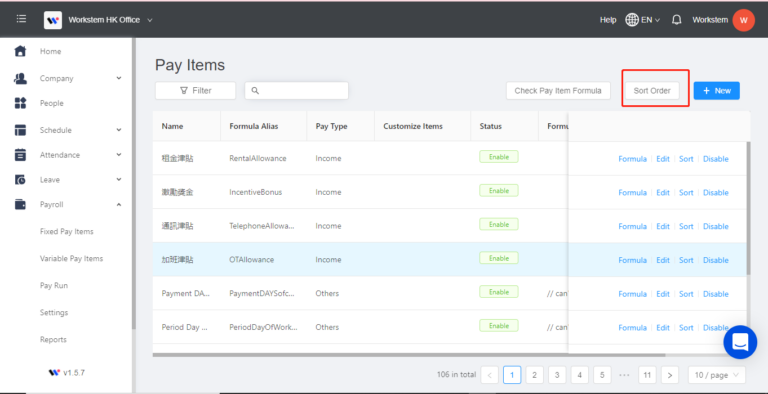Open the W user avatar

coord(744,20)
